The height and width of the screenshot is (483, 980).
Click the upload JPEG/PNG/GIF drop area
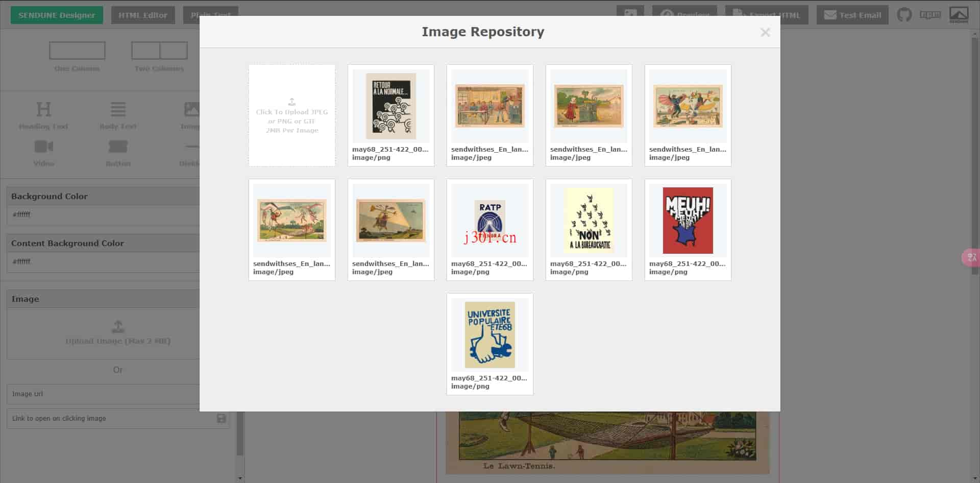292,115
